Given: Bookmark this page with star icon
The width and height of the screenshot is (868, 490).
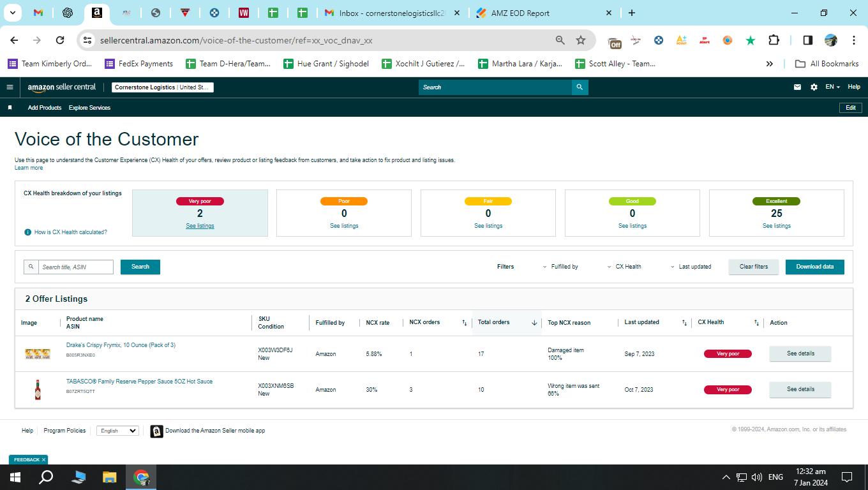Looking at the screenshot, I should [581, 40].
